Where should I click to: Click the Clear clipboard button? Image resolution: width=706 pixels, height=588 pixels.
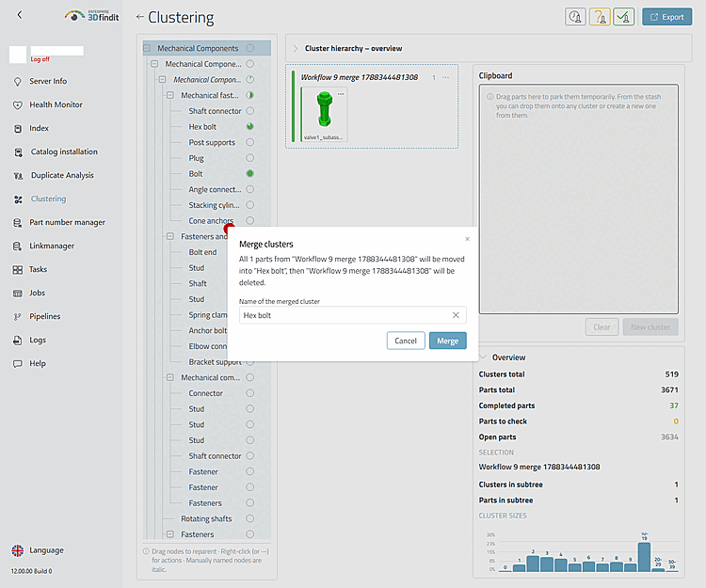click(x=602, y=327)
